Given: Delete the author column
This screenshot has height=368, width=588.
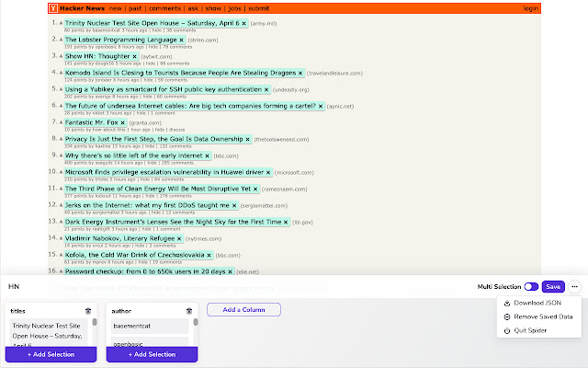Looking at the screenshot, I should 189,311.
